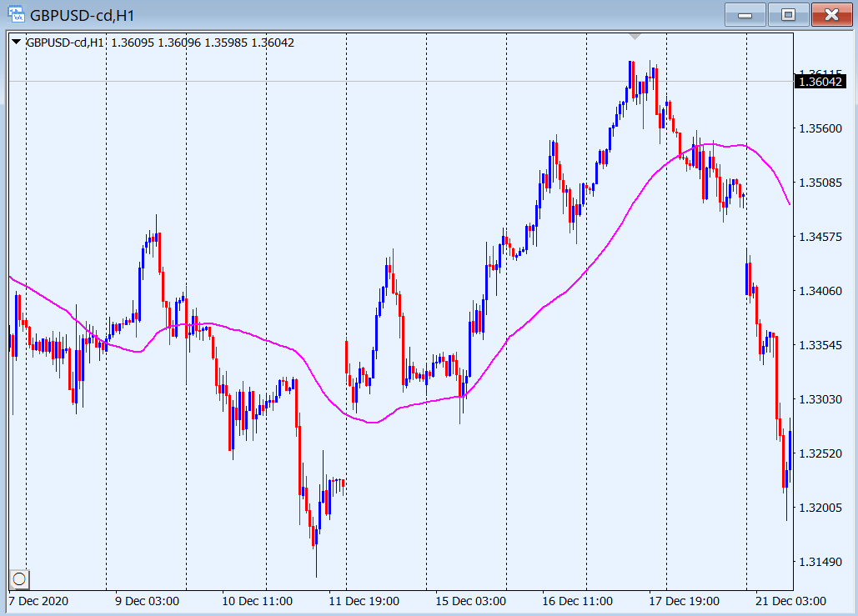
Task: Click the gray chart shift triangle at top
Action: click(x=635, y=37)
